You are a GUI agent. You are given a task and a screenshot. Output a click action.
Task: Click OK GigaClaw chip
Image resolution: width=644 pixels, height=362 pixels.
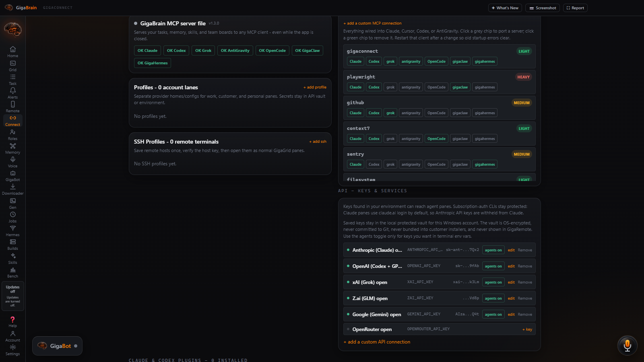(x=308, y=51)
